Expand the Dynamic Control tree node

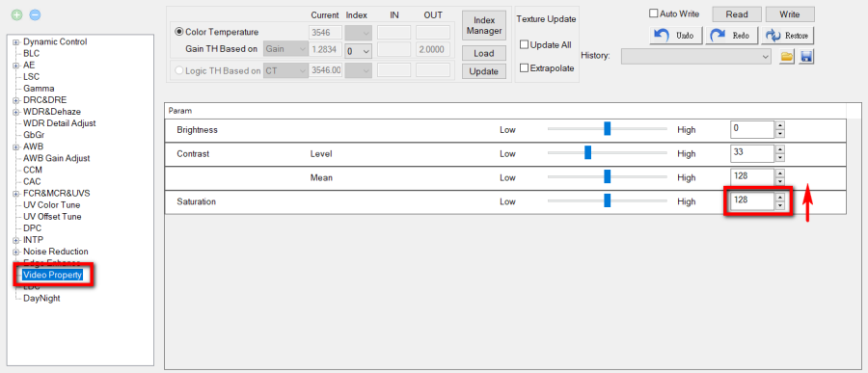pyautogui.click(x=16, y=42)
